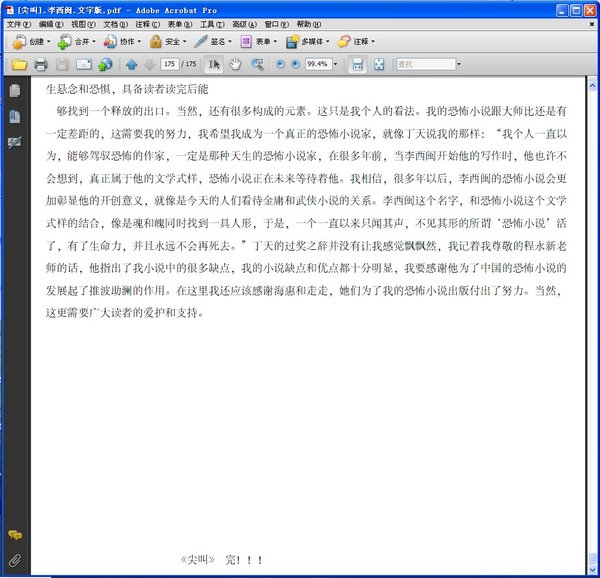600x578 pixels.
Task: Click the vertical scrollbar up arrow
Action: click(x=592, y=85)
